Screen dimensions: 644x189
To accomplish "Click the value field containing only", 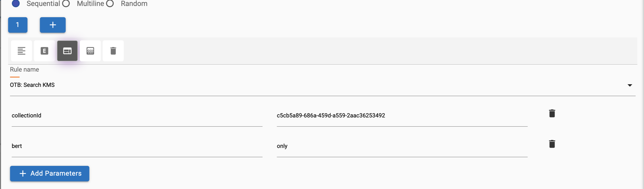I will point(402,146).
